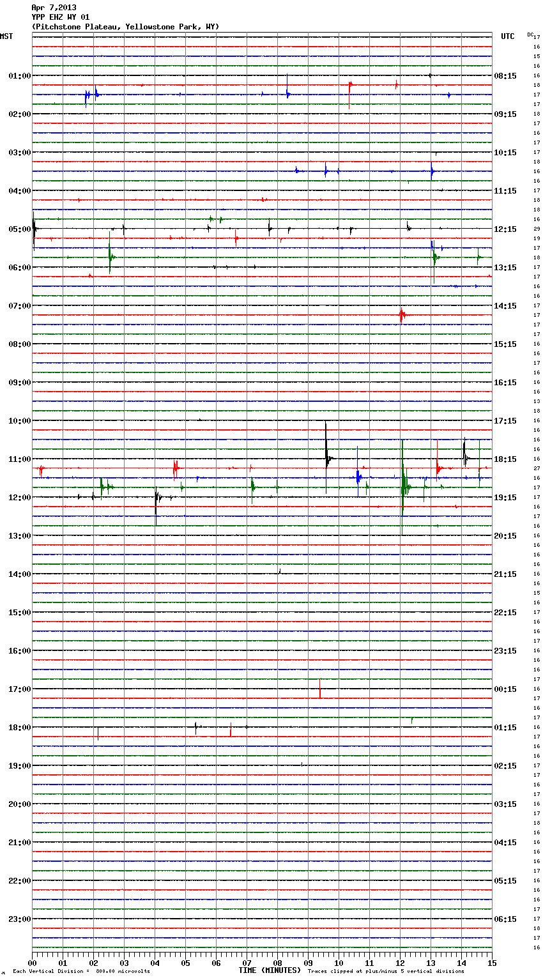The width and height of the screenshot is (543, 980).
Task: Click the 12:15 UTC row label
Action: (x=505, y=229)
